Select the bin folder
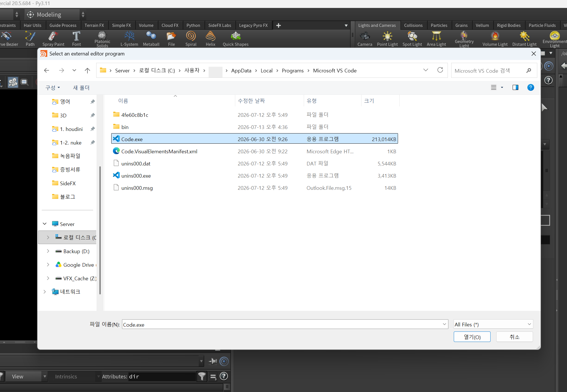 point(254,127)
